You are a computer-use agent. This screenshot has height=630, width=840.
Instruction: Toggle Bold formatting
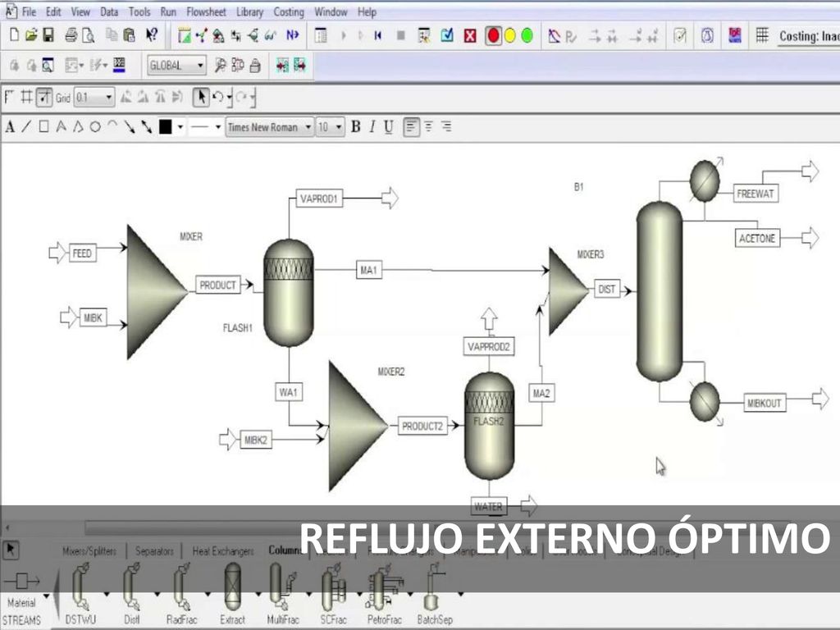coord(355,127)
